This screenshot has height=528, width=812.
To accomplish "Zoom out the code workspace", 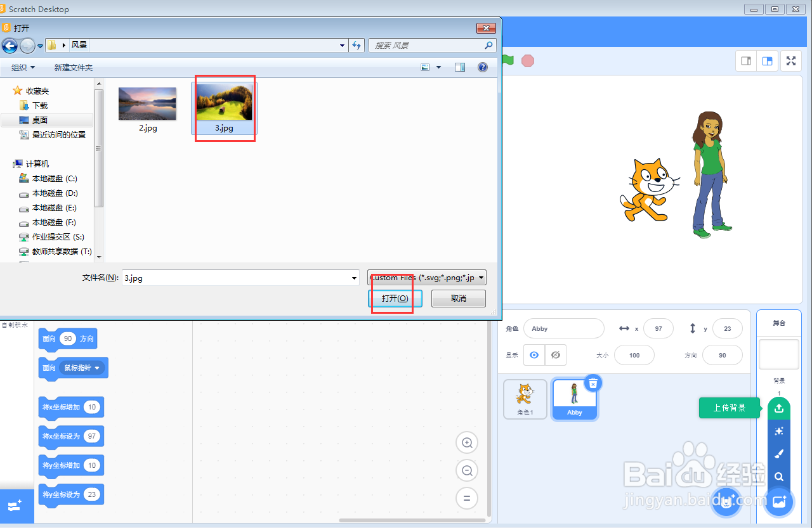I will 468,471.
